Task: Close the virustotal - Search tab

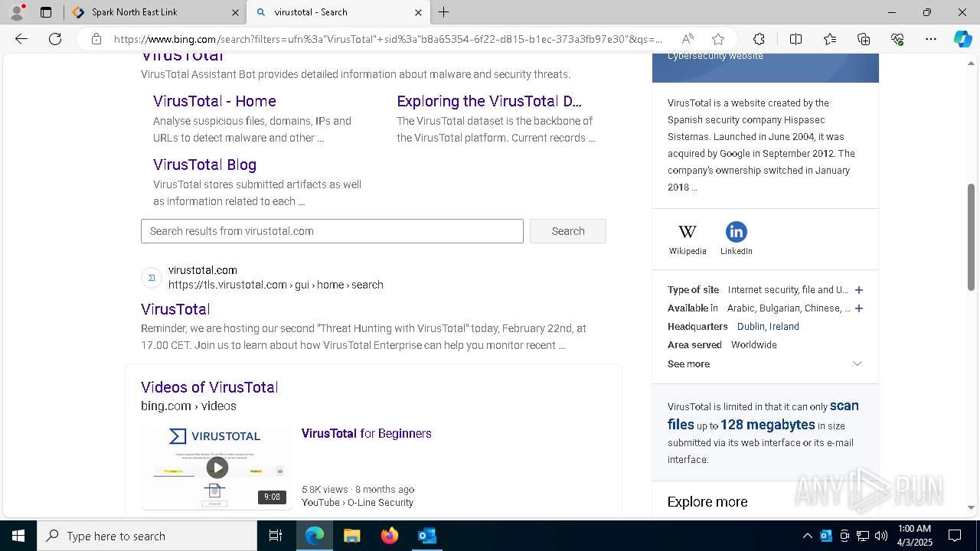Action: pyautogui.click(x=418, y=12)
